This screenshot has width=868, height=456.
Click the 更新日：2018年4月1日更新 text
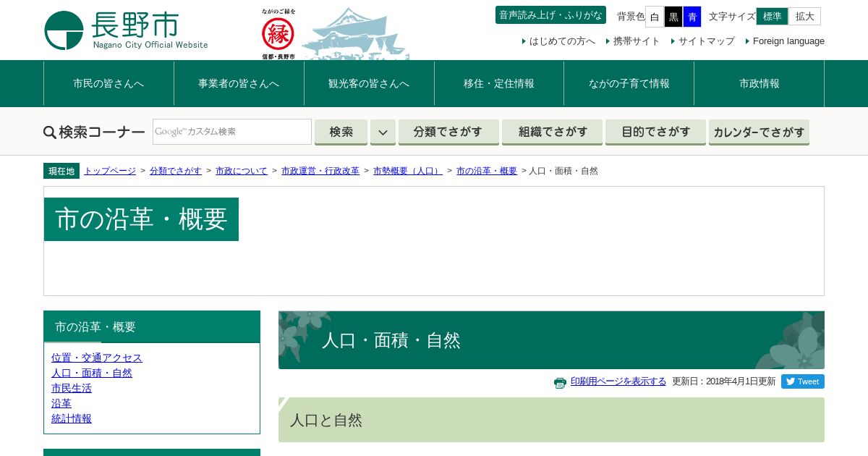click(723, 381)
